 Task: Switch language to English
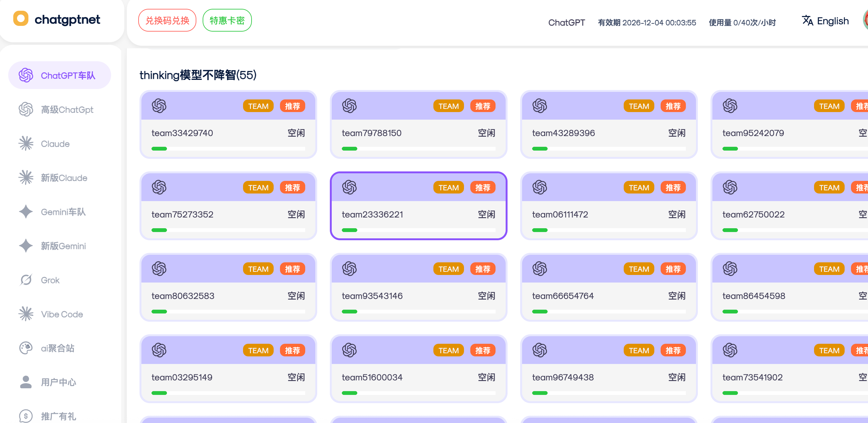pos(832,21)
